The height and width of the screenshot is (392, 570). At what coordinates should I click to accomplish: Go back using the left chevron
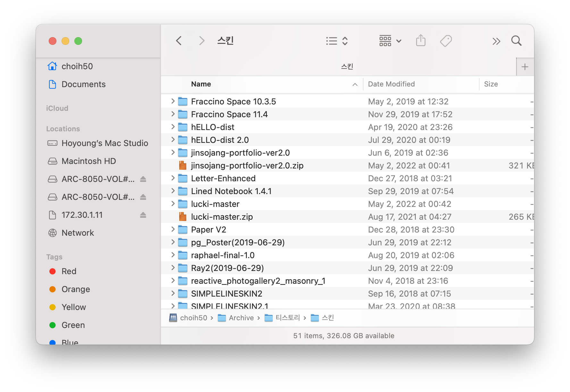tap(179, 41)
